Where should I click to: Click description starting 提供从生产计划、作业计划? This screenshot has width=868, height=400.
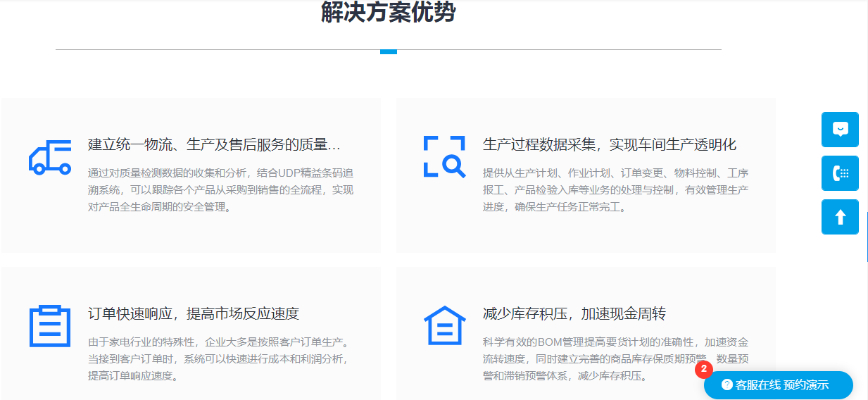(x=616, y=189)
